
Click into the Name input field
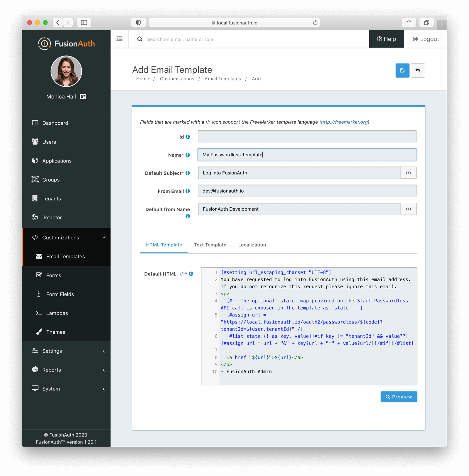[307, 155]
